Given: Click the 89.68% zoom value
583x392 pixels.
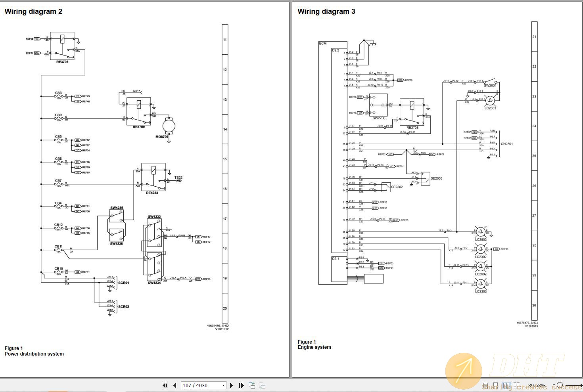Looking at the screenshot, I should [537, 385].
